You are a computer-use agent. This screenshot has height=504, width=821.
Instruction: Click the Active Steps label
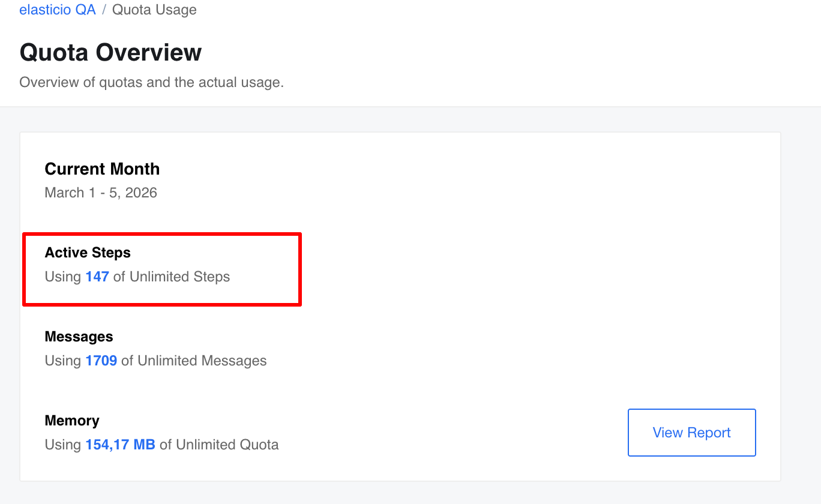(x=88, y=253)
